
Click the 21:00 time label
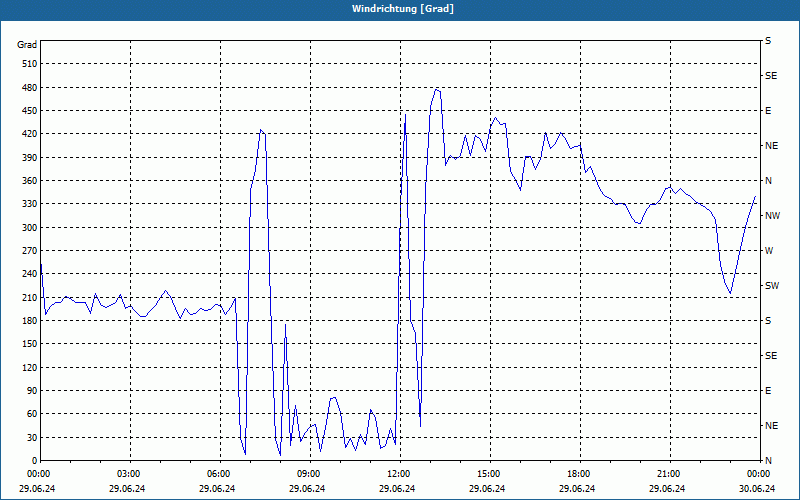667,474
